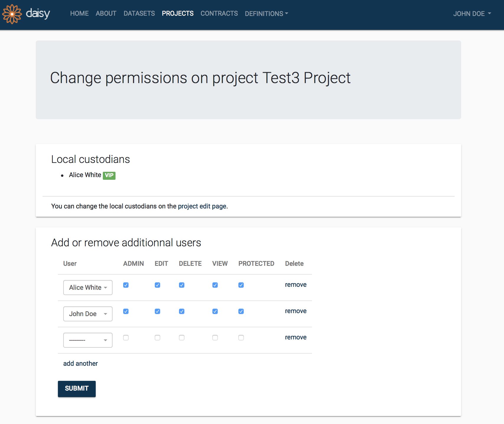Enable VIEW permission in the empty row
This screenshot has width=504, height=424.
pos(215,338)
